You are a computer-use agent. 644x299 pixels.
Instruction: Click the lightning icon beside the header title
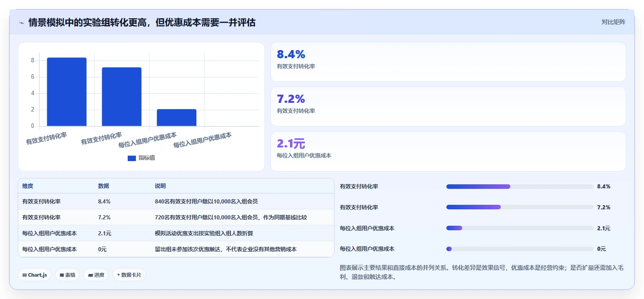(22, 22)
